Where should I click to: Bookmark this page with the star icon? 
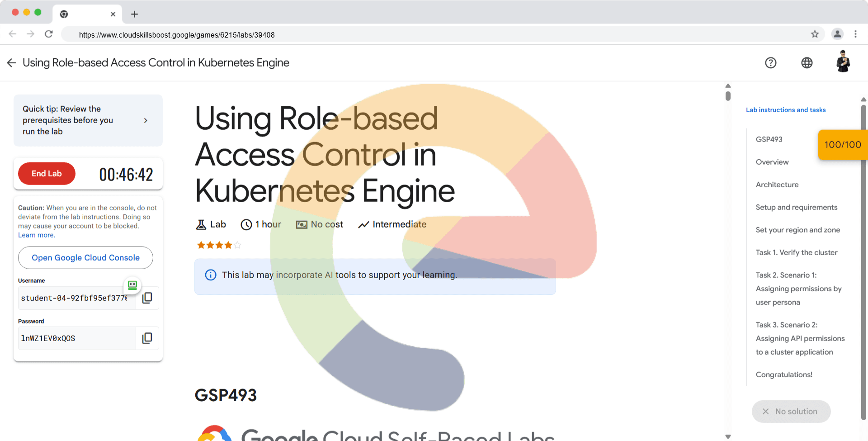point(815,34)
